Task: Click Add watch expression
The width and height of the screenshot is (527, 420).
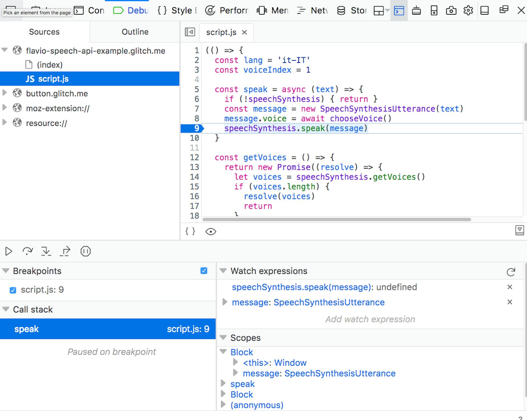Action: click(370, 319)
